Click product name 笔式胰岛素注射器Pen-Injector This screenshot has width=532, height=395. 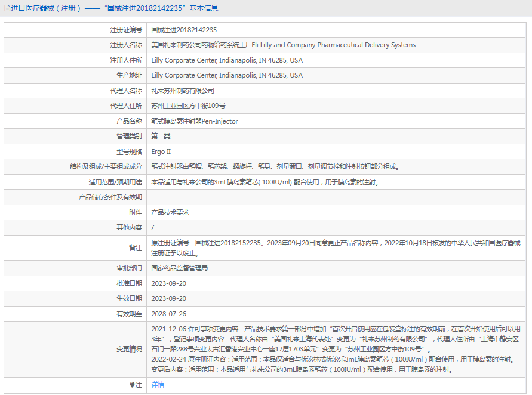coord(195,121)
